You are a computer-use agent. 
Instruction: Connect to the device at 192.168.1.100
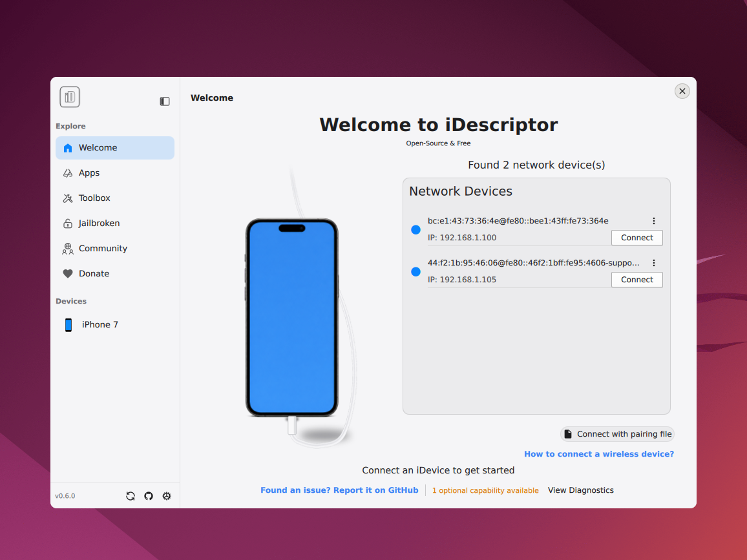pyautogui.click(x=637, y=238)
